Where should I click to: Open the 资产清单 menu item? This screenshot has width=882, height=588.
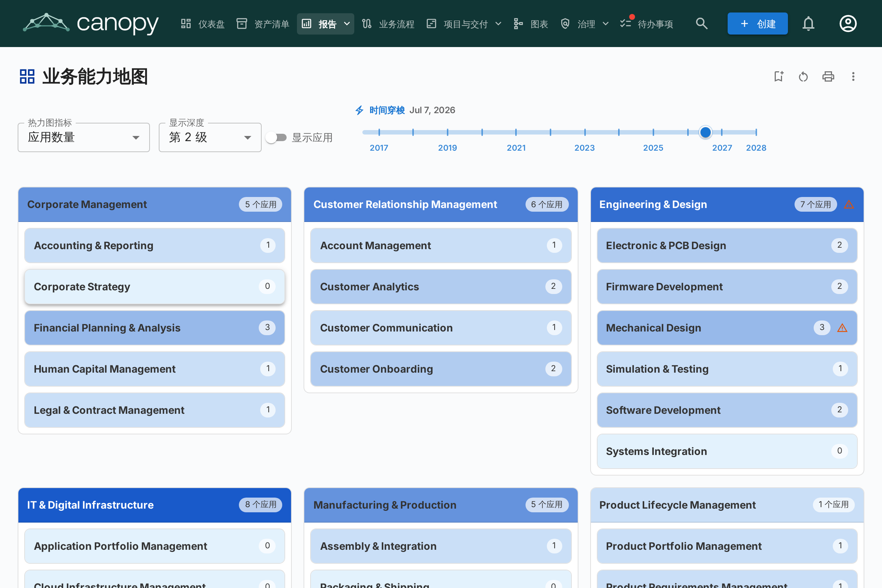[262, 24]
